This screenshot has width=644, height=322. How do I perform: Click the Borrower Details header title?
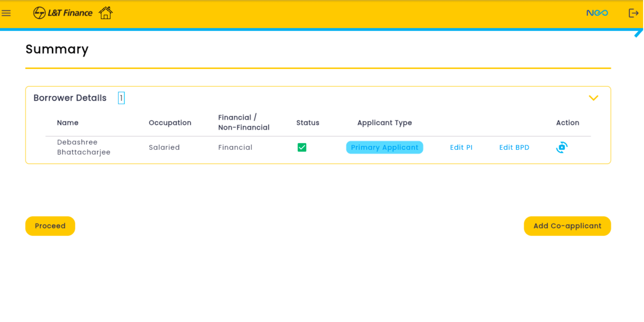tap(70, 98)
